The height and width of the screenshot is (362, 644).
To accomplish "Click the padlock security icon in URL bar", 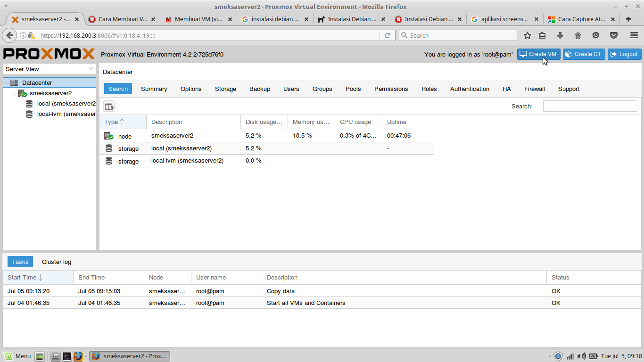I will [32, 35].
